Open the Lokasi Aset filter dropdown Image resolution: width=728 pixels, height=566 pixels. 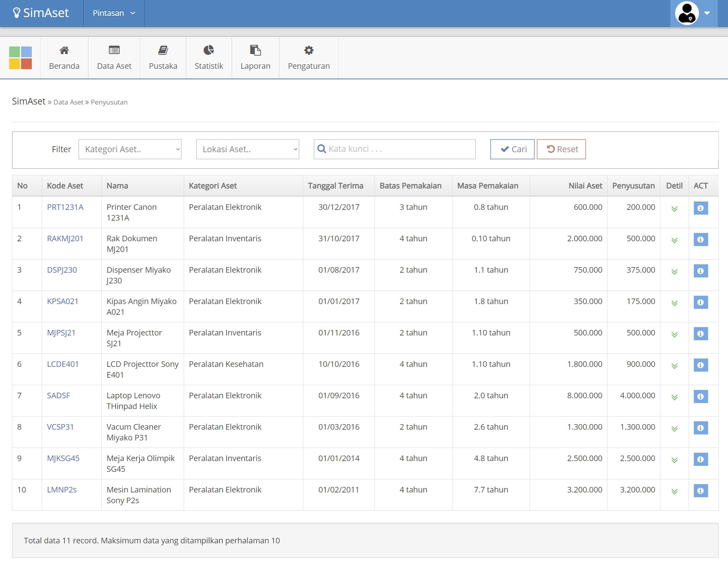(248, 149)
